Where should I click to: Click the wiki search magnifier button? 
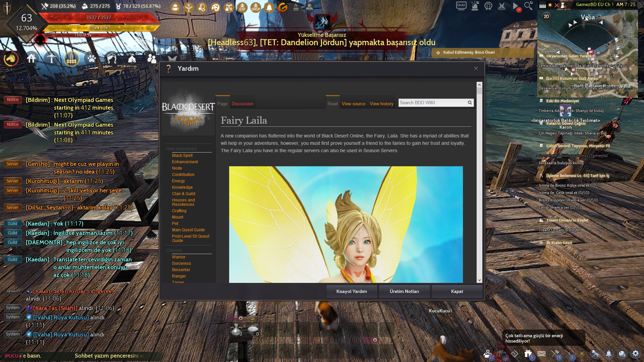click(x=470, y=103)
